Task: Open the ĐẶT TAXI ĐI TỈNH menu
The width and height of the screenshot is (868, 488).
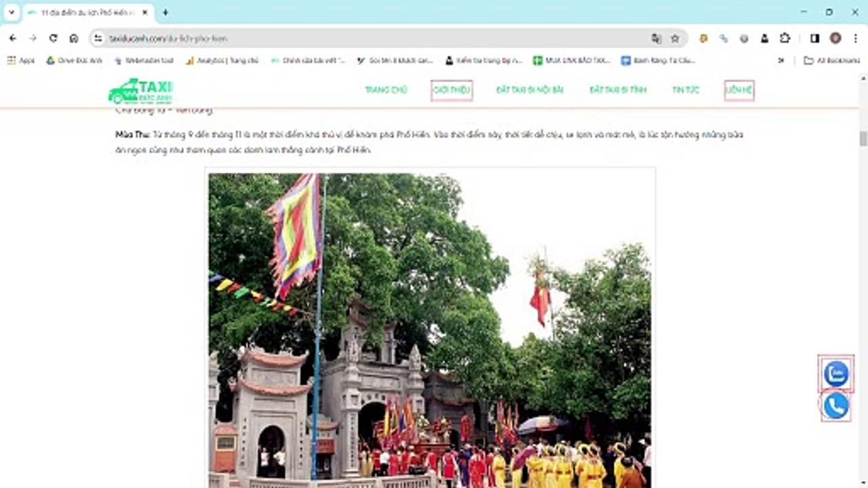Action: tap(618, 90)
